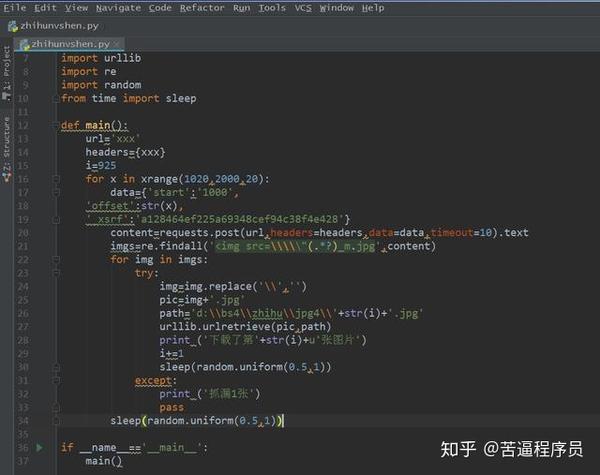Click the 'offset':str(x) entry

click(x=134, y=206)
